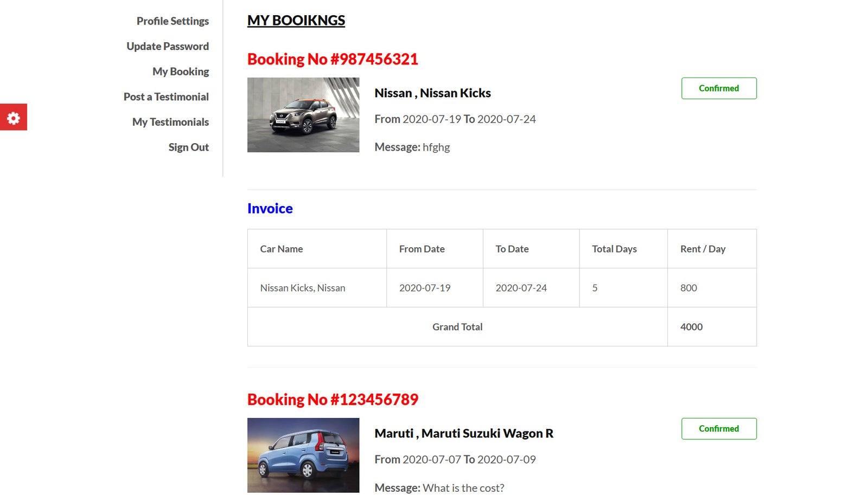Click the MY BOOIKNGS page heading

tap(296, 21)
